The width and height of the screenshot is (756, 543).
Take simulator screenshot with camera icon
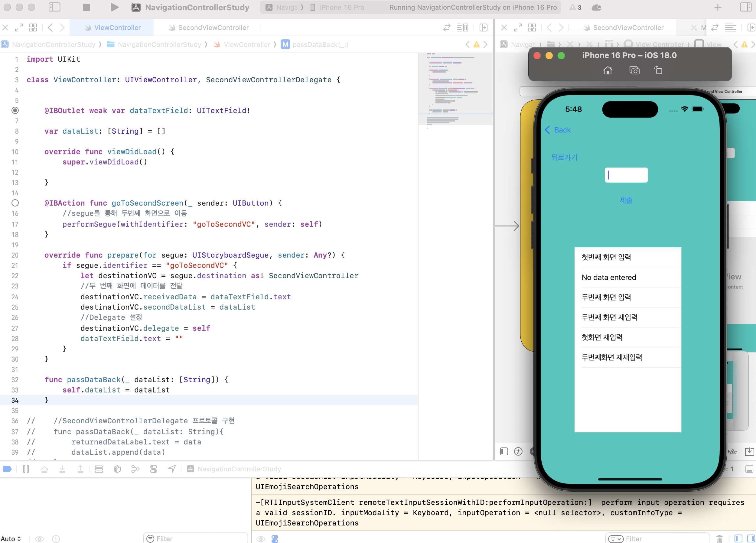pyautogui.click(x=634, y=70)
